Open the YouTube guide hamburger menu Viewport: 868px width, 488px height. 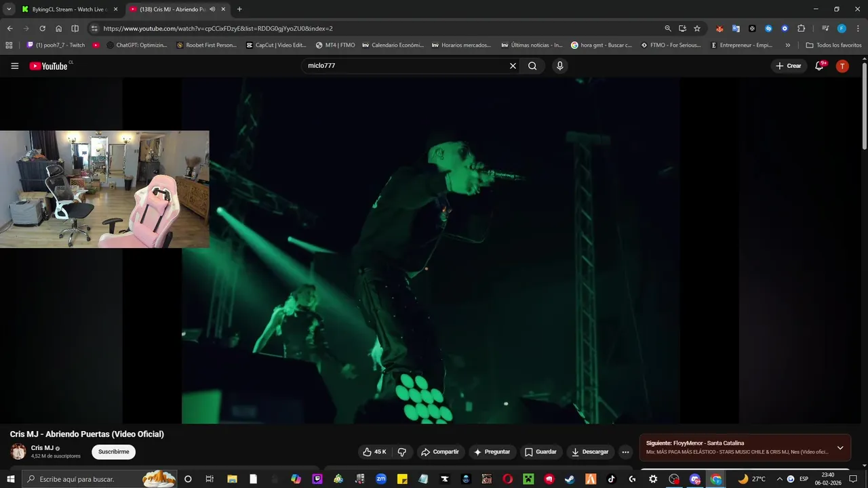(x=14, y=66)
